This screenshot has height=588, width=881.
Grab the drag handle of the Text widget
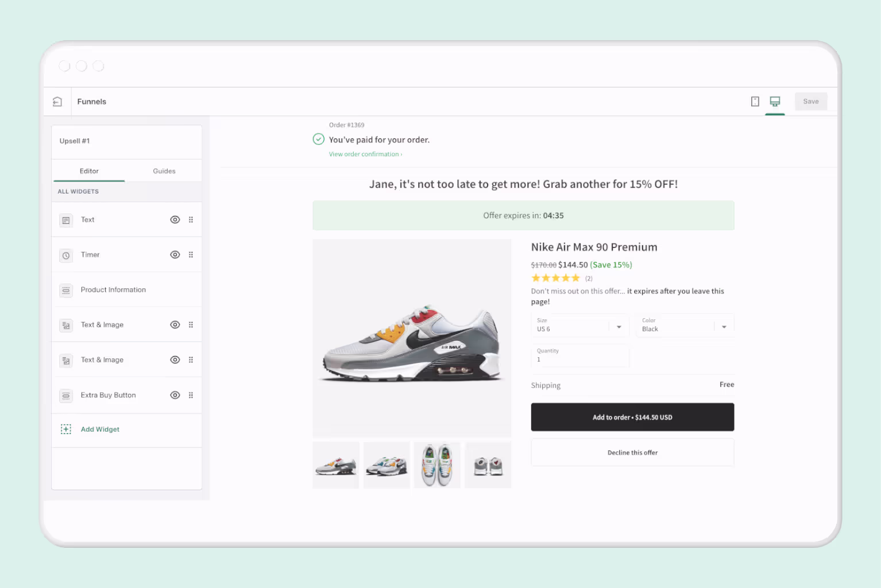coord(191,220)
